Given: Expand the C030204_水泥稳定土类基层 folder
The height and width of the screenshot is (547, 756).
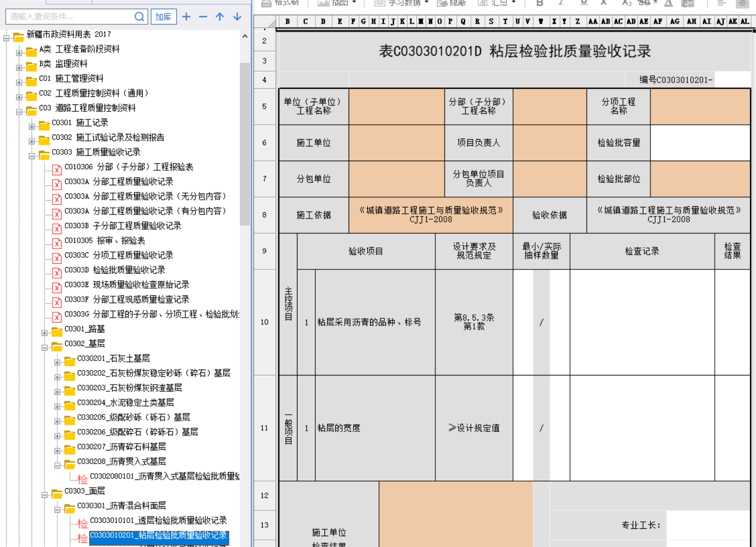Looking at the screenshot, I should [57, 407].
